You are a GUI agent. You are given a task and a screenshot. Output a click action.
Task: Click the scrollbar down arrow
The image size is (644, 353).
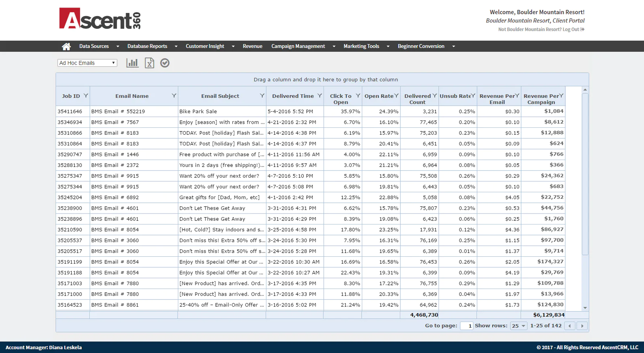(x=585, y=308)
